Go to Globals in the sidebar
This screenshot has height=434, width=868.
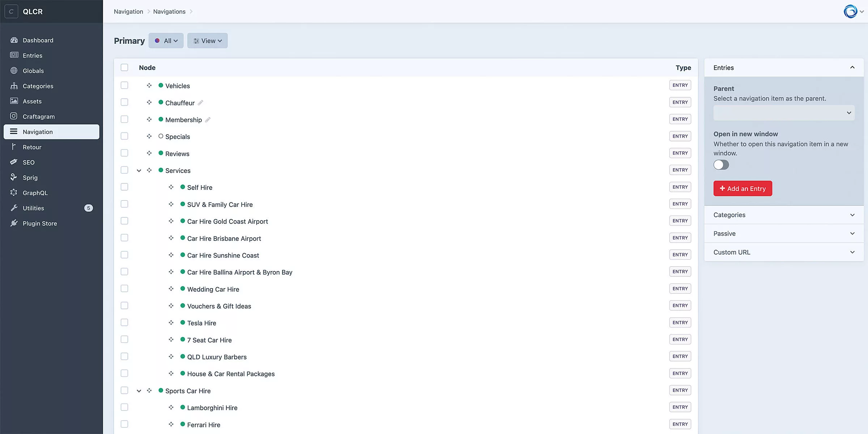(51, 71)
